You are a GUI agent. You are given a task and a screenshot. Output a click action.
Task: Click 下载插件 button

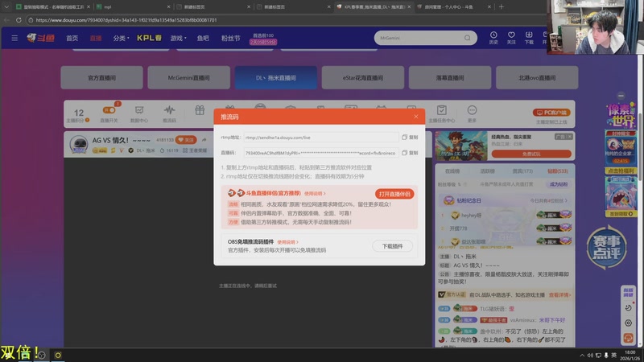pos(392,246)
